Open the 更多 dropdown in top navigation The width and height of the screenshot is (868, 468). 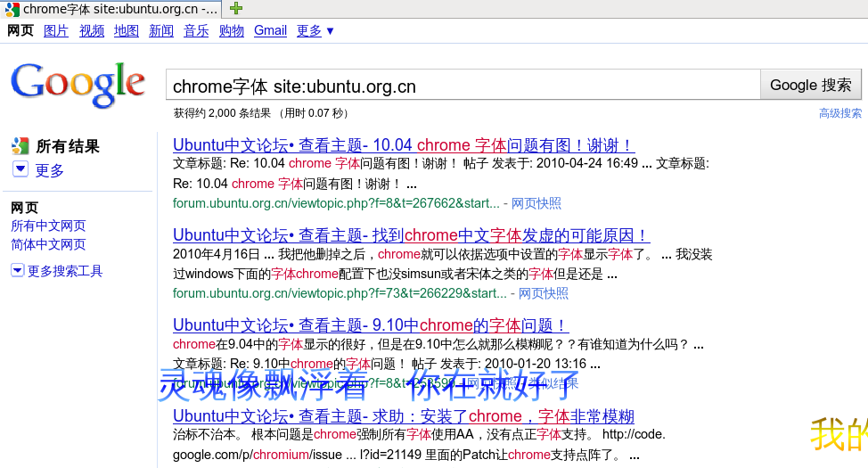(x=315, y=31)
